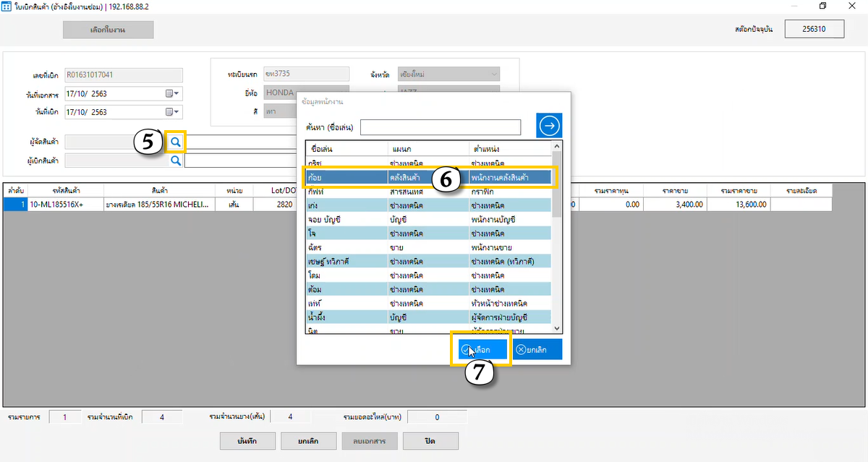Expand the จังหวัด dropdown showing เชียงใหม่
The width and height of the screenshot is (868, 462).
coord(493,74)
